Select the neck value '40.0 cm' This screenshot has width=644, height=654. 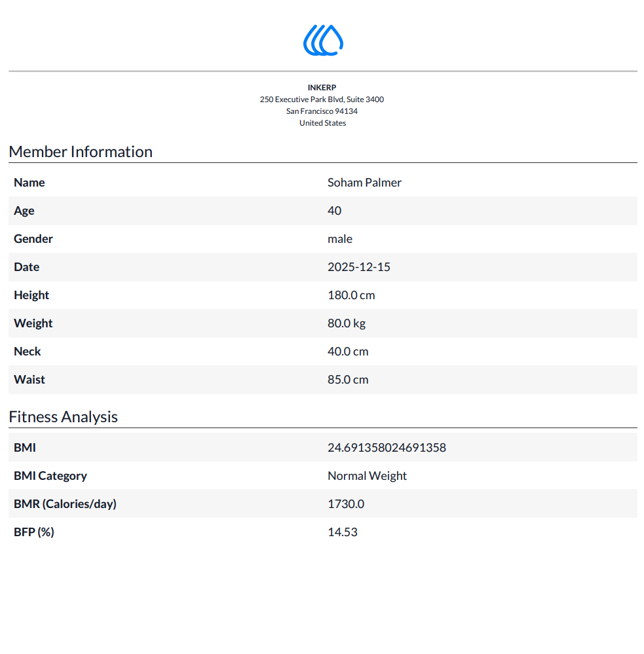point(348,351)
